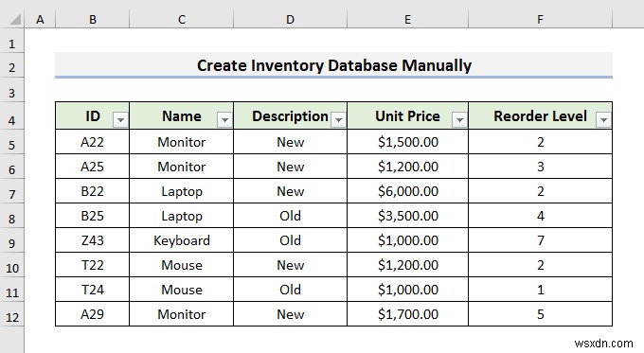Image resolution: width=644 pixels, height=353 pixels.
Task: Click the 'ID' header cell
Action: 93,115
